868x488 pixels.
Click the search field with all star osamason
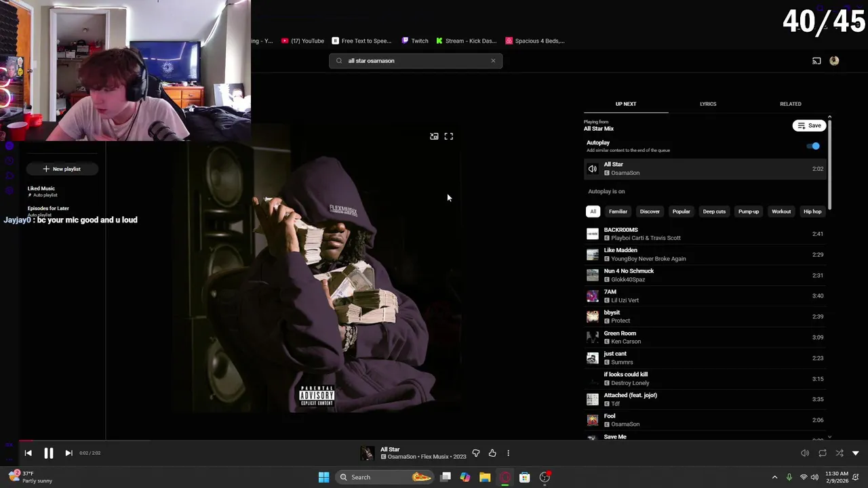416,60
